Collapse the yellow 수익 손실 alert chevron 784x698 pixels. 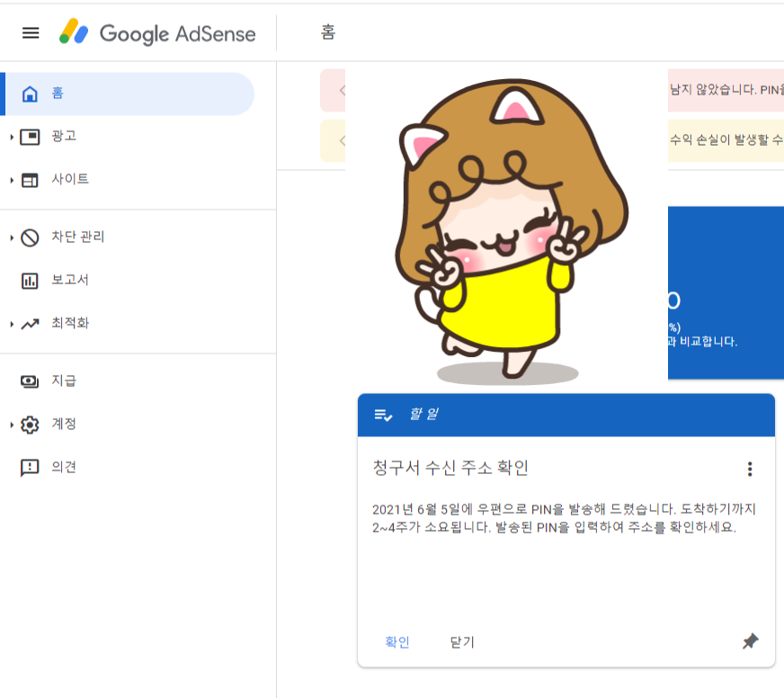[342, 140]
